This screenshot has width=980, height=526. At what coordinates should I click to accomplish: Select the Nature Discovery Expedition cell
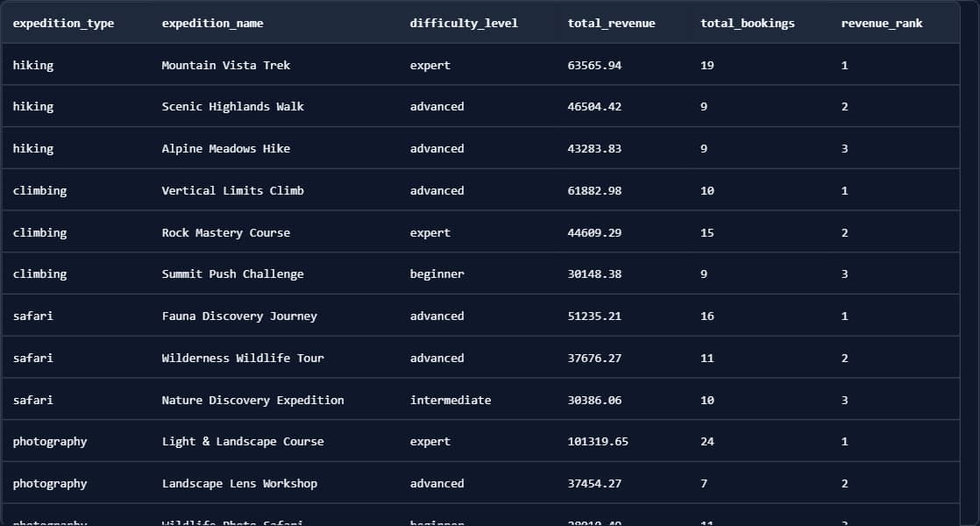[x=252, y=401]
